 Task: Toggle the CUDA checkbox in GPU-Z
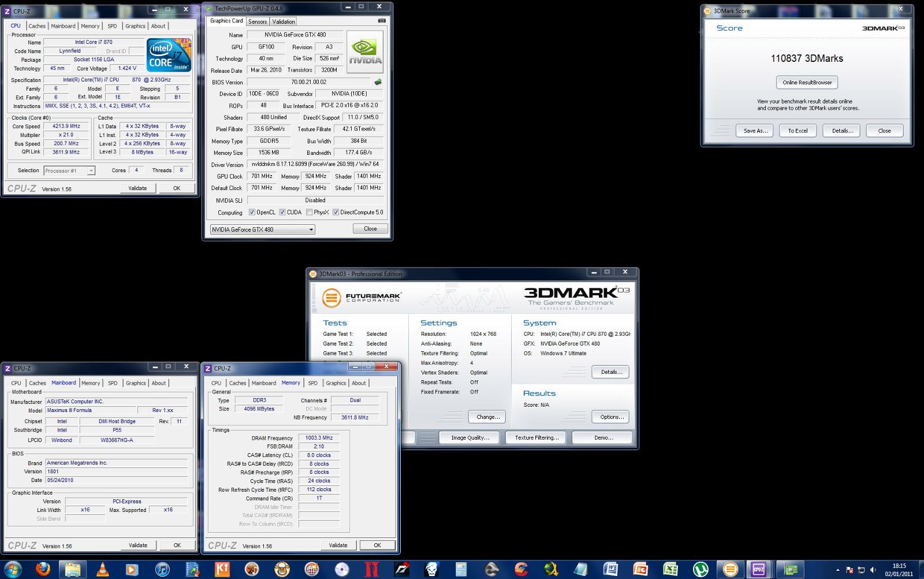click(x=282, y=212)
